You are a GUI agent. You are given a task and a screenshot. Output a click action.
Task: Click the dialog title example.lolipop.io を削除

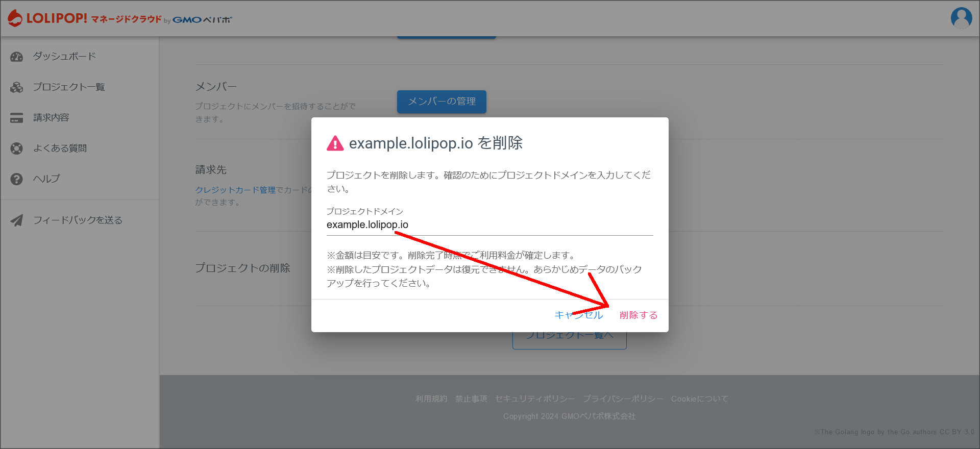[x=436, y=143]
